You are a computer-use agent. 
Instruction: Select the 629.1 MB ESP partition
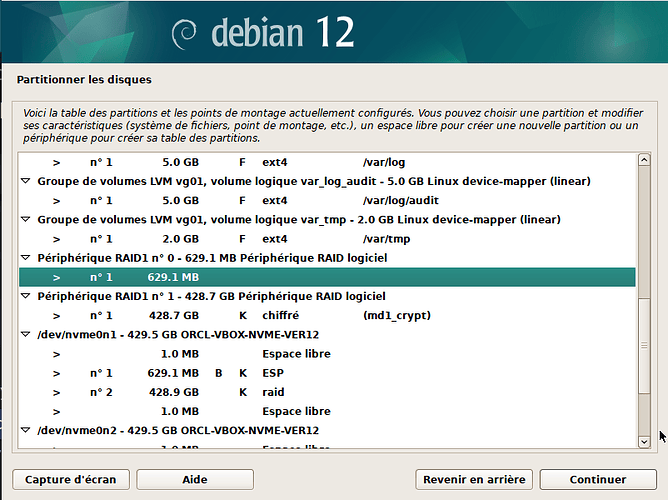[x=327, y=373]
